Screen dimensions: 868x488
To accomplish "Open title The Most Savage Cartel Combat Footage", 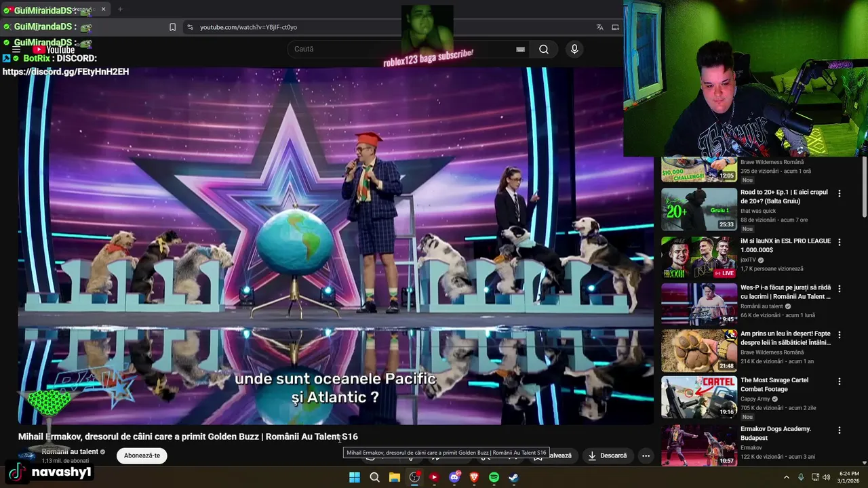I will pyautogui.click(x=774, y=384).
